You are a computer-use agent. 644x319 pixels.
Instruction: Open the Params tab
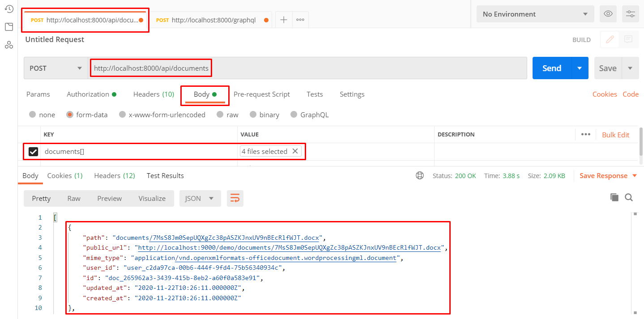coord(38,94)
